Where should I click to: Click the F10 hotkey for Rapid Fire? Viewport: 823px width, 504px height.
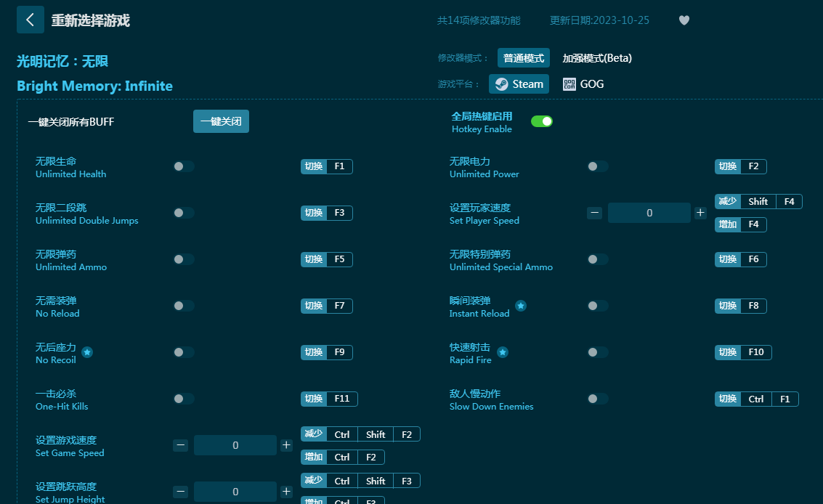coord(743,352)
